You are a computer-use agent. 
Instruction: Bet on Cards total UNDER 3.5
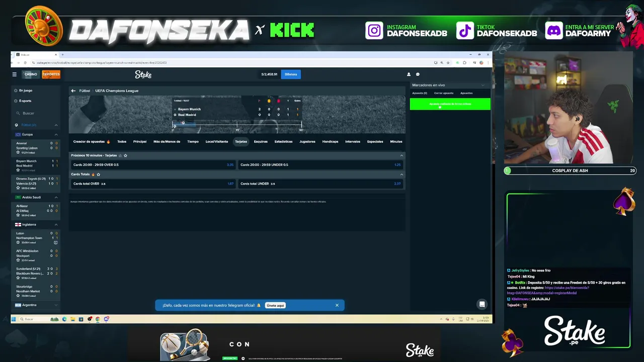(320, 184)
